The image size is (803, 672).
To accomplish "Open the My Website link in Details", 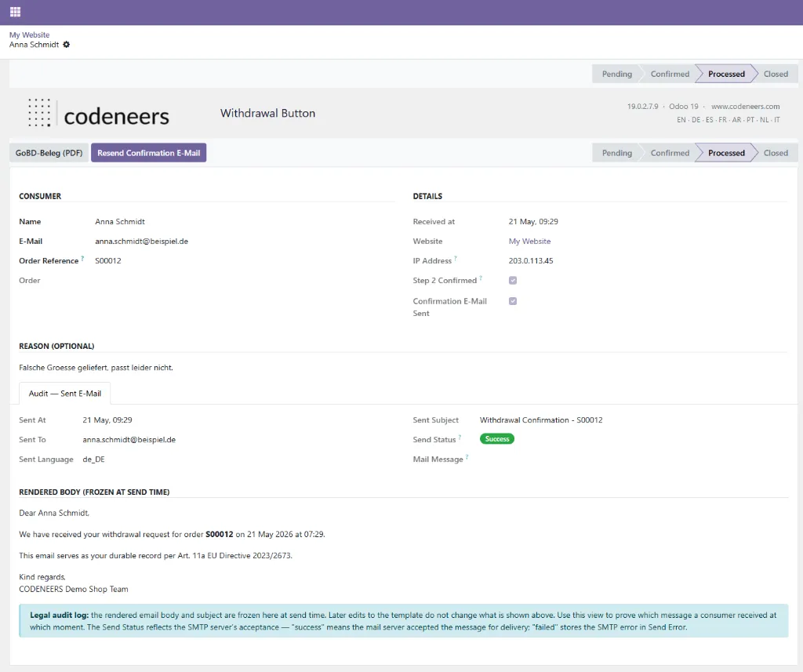I will tap(529, 242).
